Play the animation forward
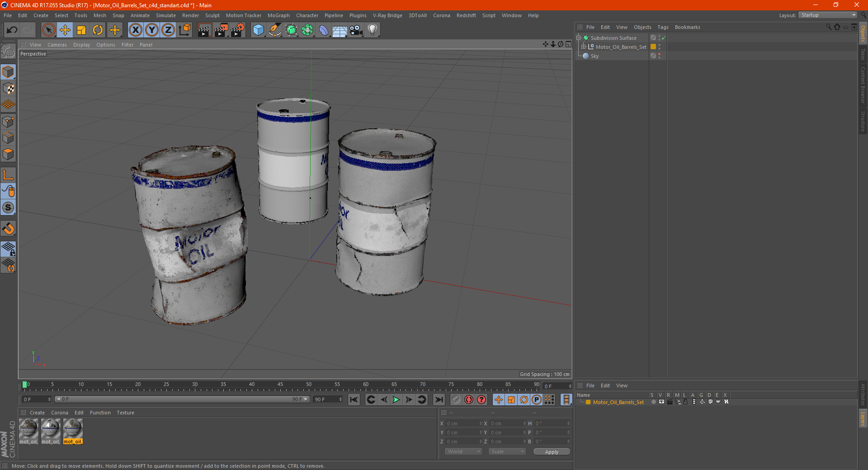The image size is (868, 470). pyautogui.click(x=396, y=399)
